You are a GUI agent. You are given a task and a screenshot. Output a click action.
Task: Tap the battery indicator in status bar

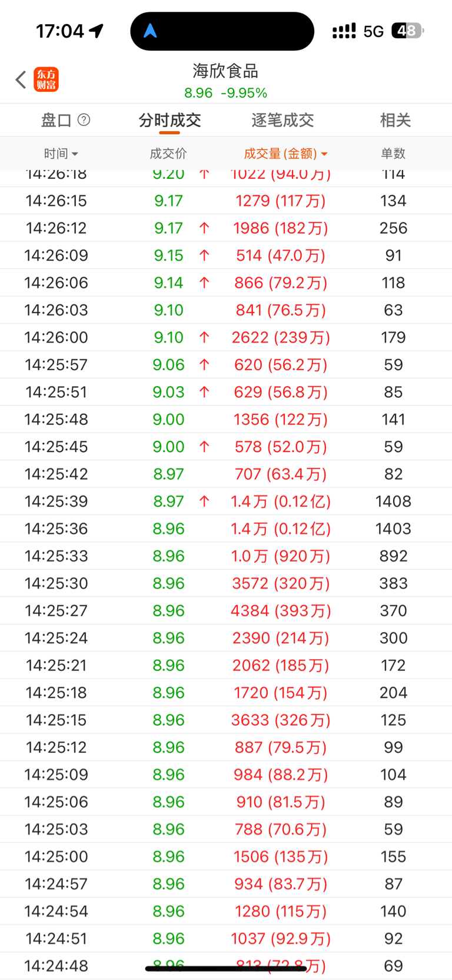point(408,31)
